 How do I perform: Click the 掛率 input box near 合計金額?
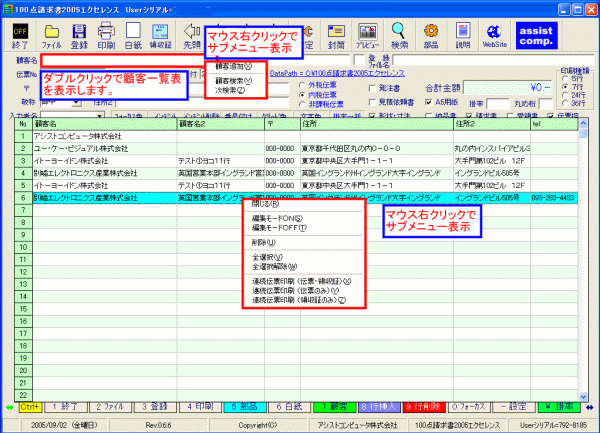click(497, 104)
